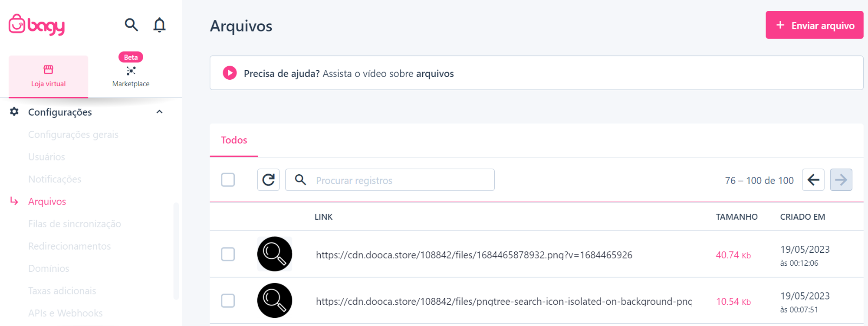This screenshot has height=326, width=868.
Task: Click the Configurações gear icon
Action: click(14, 112)
